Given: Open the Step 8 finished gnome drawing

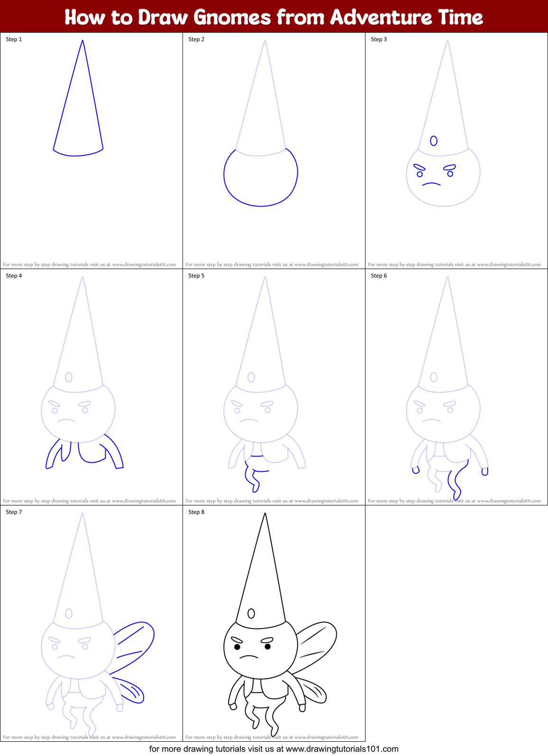Looking at the screenshot, I should (x=280, y=625).
